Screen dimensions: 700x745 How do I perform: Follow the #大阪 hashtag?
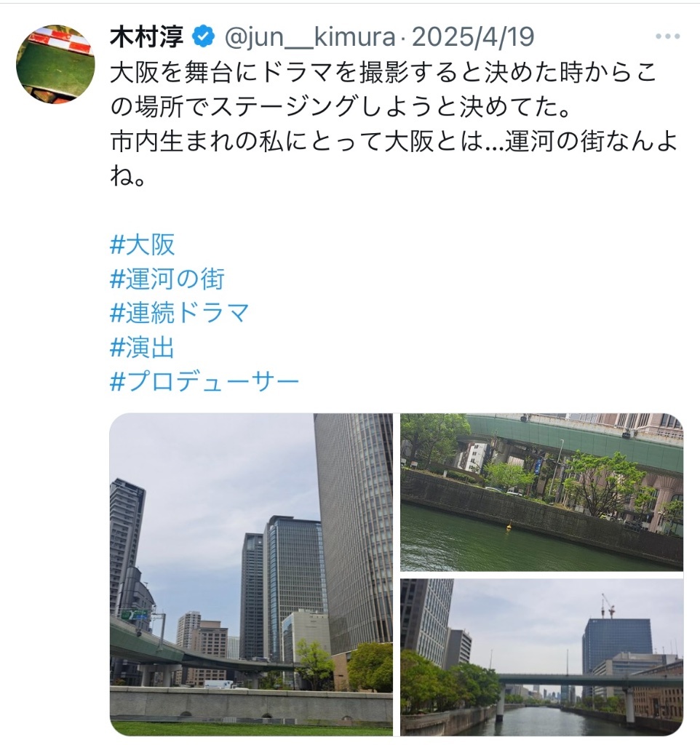coord(142,244)
